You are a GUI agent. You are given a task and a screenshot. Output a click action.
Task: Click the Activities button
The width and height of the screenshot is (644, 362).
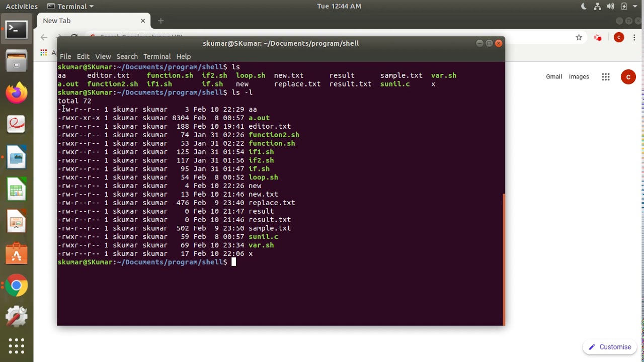tap(22, 6)
